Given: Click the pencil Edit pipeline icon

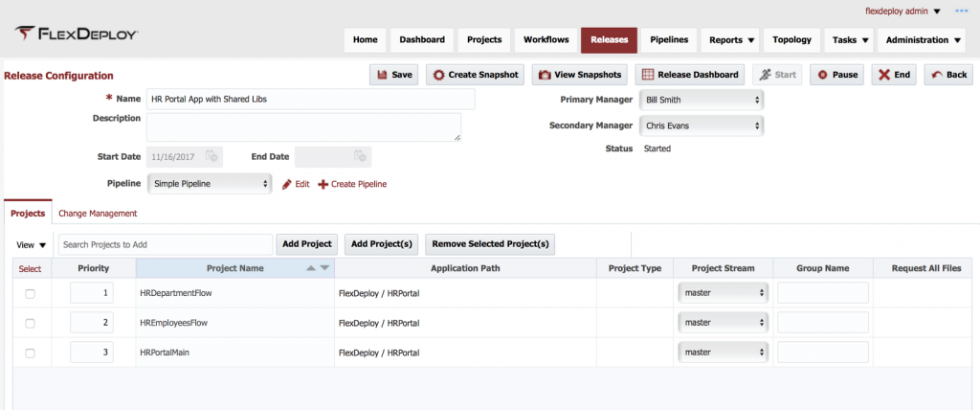Looking at the screenshot, I should click(x=287, y=184).
